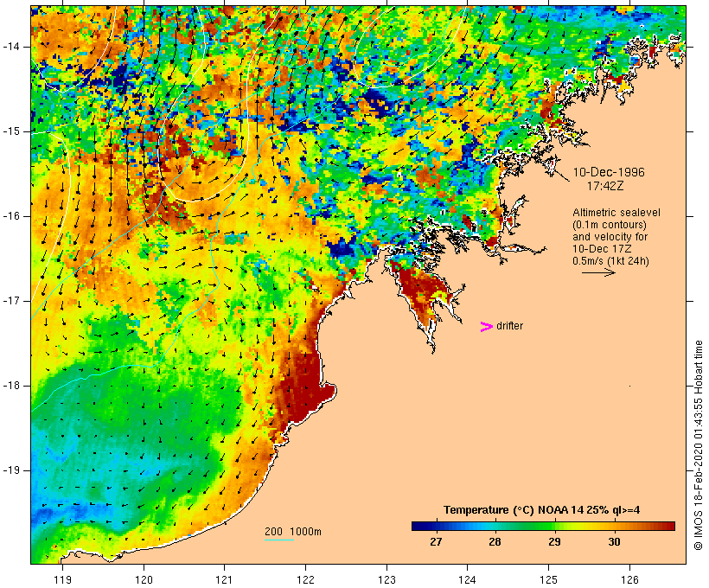The image size is (709, 588).
Task: Click the latitude axis label '-15'
Action: [11, 131]
